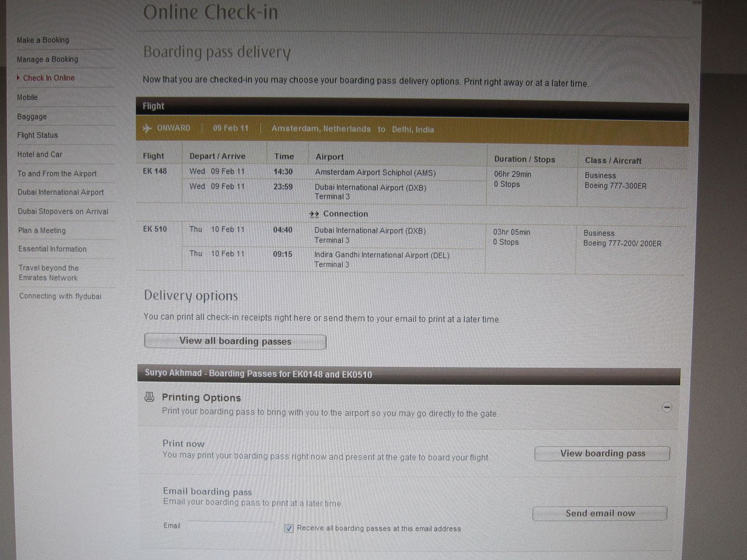Toggle Receive all boarding passes checkbox
The width and height of the screenshot is (747, 560).
pos(289,528)
